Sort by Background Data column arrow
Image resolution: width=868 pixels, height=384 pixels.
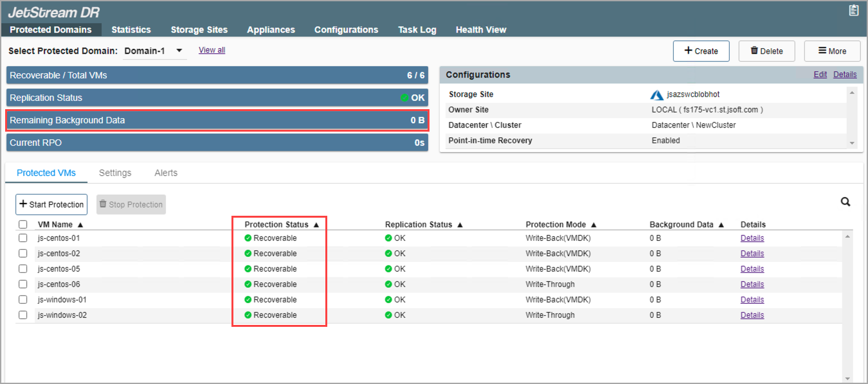coord(721,225)
